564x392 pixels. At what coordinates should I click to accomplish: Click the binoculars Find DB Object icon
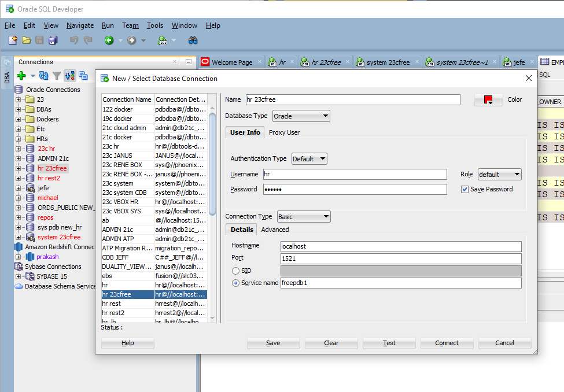pos(193,40)
